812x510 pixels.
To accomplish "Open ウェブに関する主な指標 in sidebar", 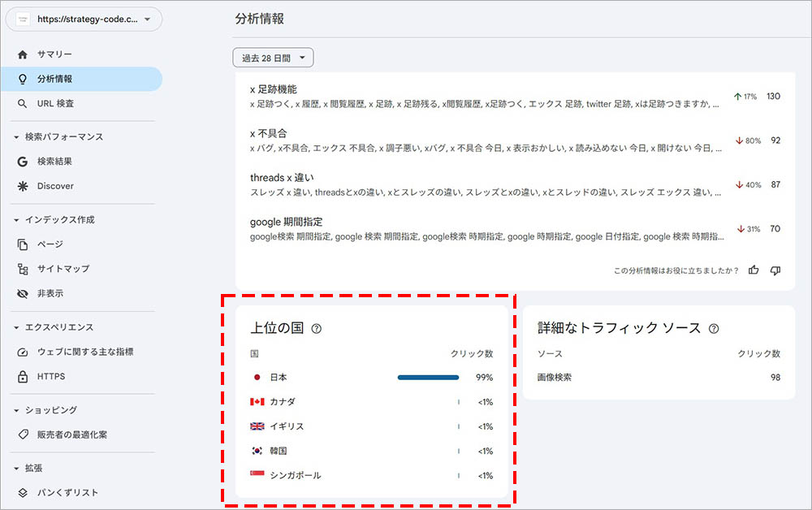I will tap(85, 352).
